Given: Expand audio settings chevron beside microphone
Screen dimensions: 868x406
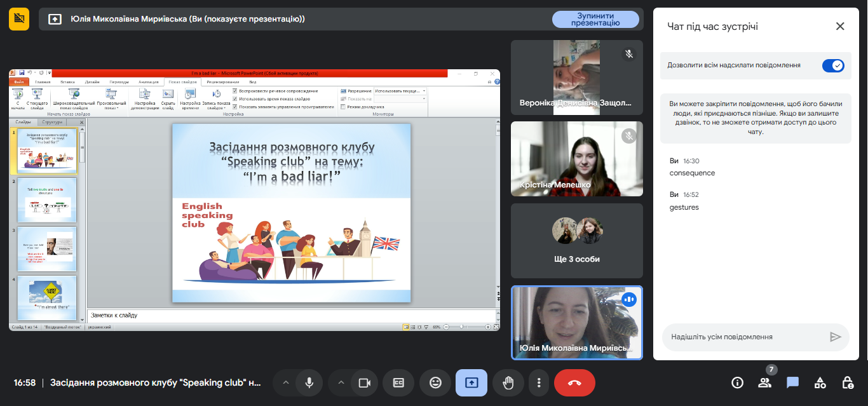Looking at the screenshot, I should pos(286,382).
